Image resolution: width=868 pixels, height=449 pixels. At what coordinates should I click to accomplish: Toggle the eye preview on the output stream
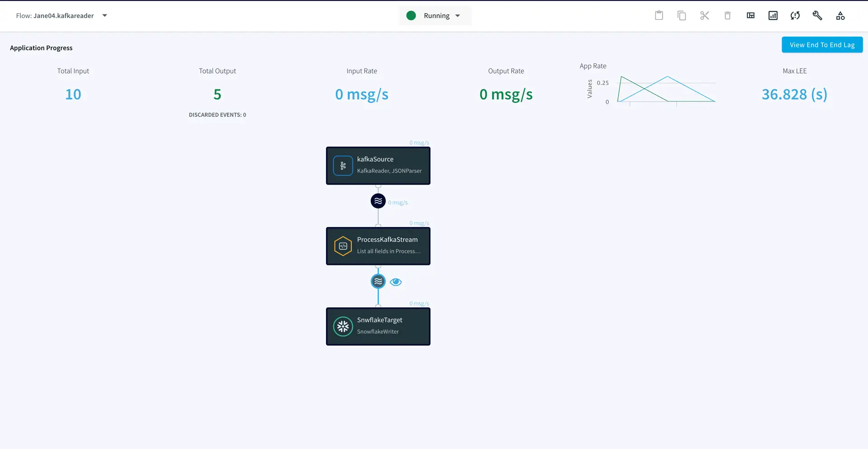(396, 282)
